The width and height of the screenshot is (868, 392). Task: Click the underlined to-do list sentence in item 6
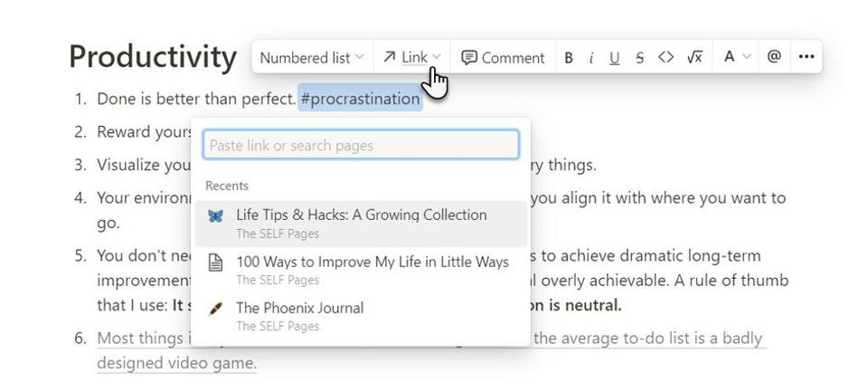click(647, 339)
